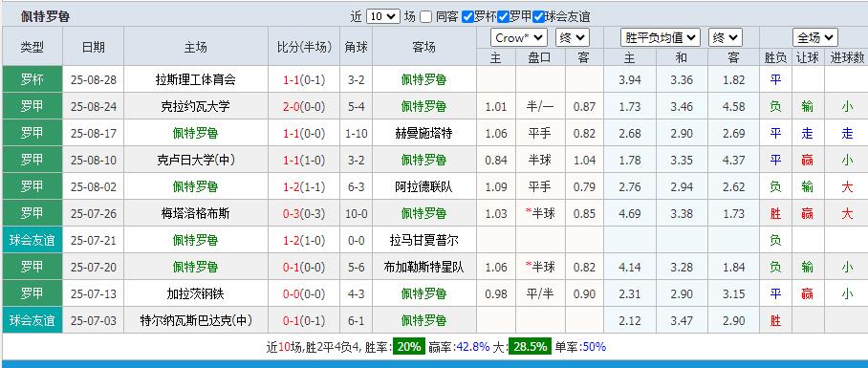Click the 佩特罗鲁 team title heading

click(x=45, y=16)
